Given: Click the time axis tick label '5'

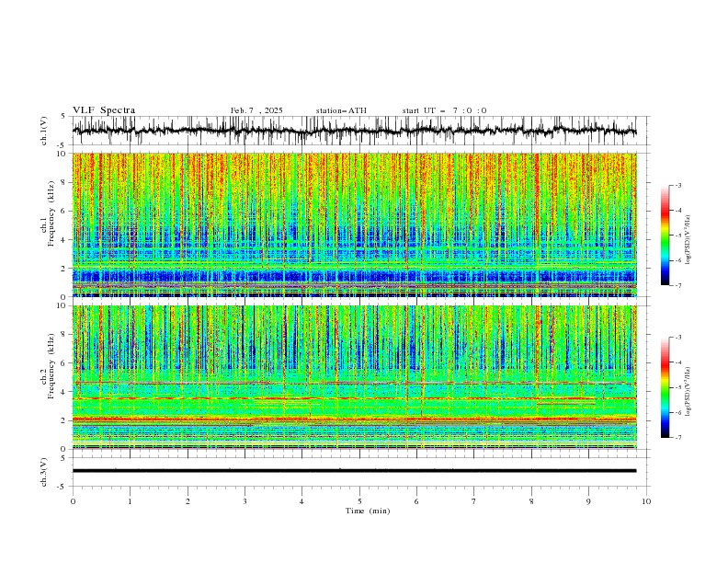Looking at the screenshot, I should coord(359,501).
